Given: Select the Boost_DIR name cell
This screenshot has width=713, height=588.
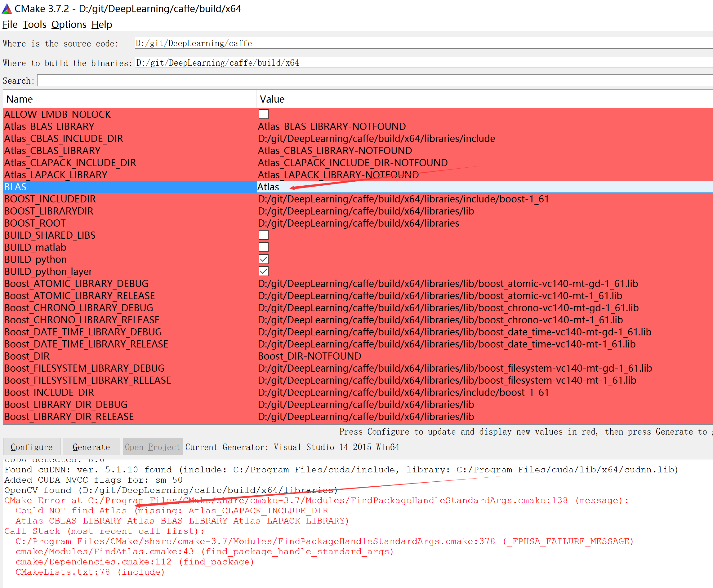Looking at the screenshot, I should [129, 356].
